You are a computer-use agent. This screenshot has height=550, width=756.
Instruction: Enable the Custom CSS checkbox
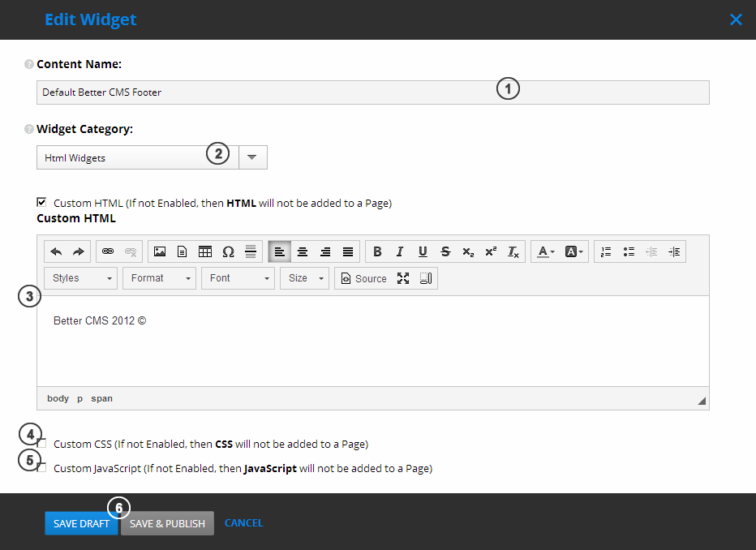pyautogui.click(x=42, y=444)
